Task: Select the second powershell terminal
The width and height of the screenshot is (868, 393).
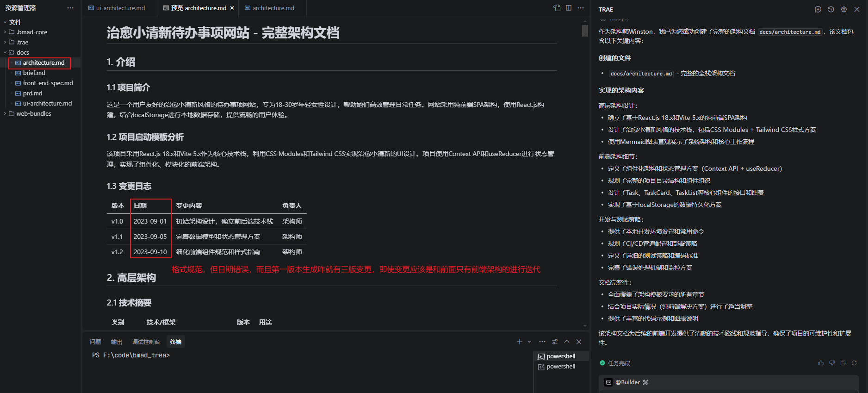Action: [561, 367]
